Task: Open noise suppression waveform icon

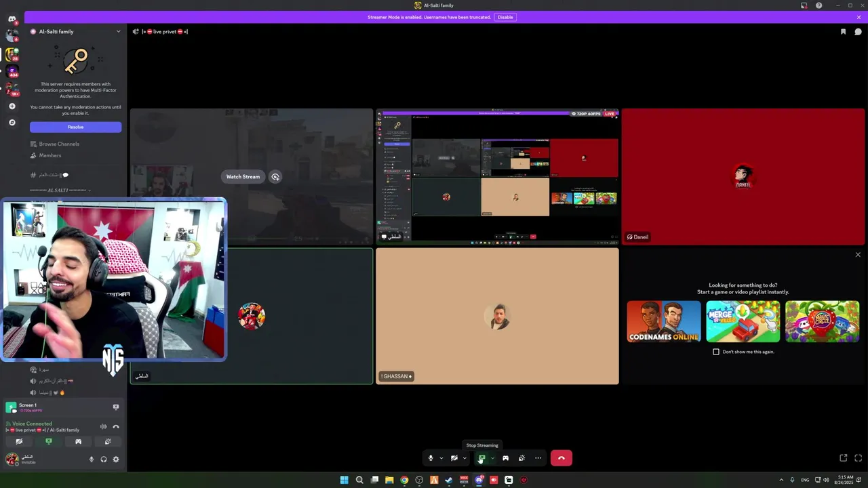Action: [103, 426]
